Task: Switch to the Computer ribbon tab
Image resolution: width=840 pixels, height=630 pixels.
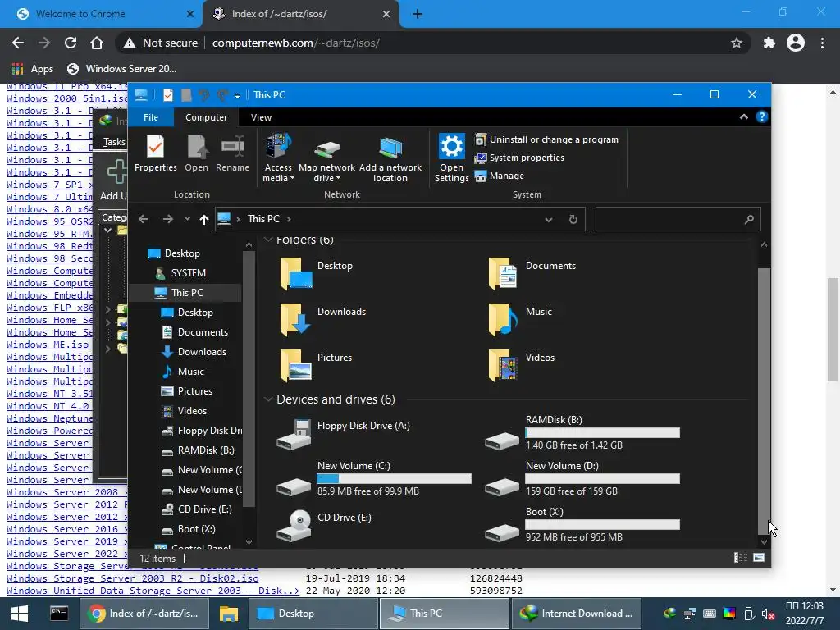Action: pyautogui.click(x=206, y=117)
